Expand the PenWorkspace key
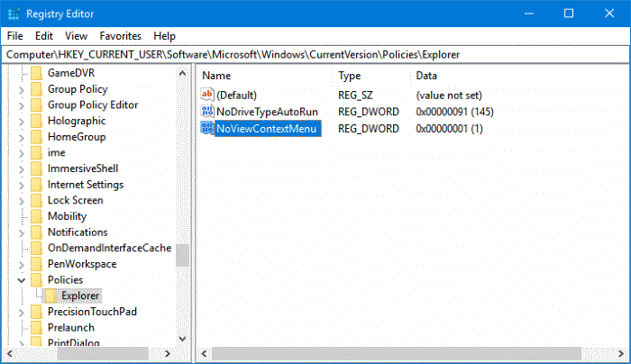This screenshot has width=631, height=364. coord(22,264)
